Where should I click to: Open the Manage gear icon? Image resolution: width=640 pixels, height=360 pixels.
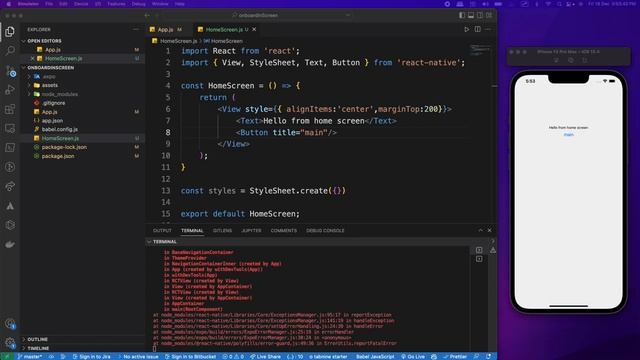[x=10, y=343]
